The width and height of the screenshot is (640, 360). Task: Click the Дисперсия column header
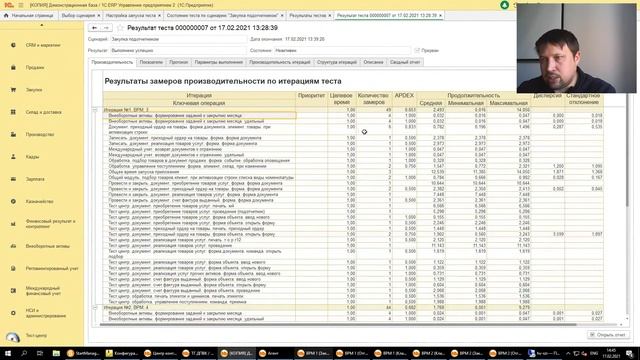[x=547, y=99]
